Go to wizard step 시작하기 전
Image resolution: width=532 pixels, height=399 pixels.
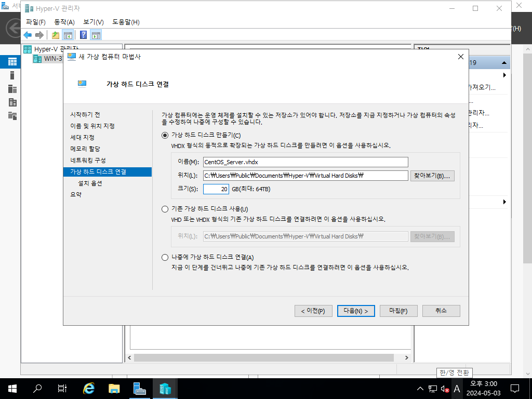tap(85, 115)
